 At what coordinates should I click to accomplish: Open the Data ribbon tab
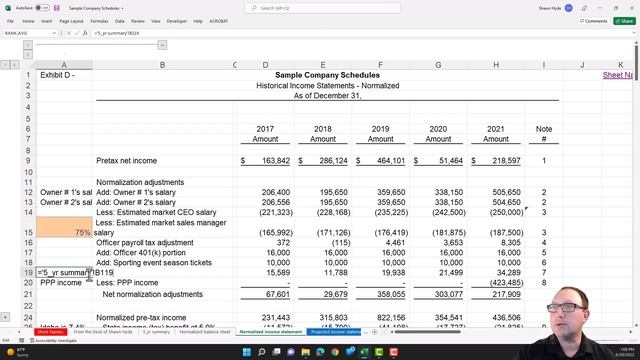point(120,21)
